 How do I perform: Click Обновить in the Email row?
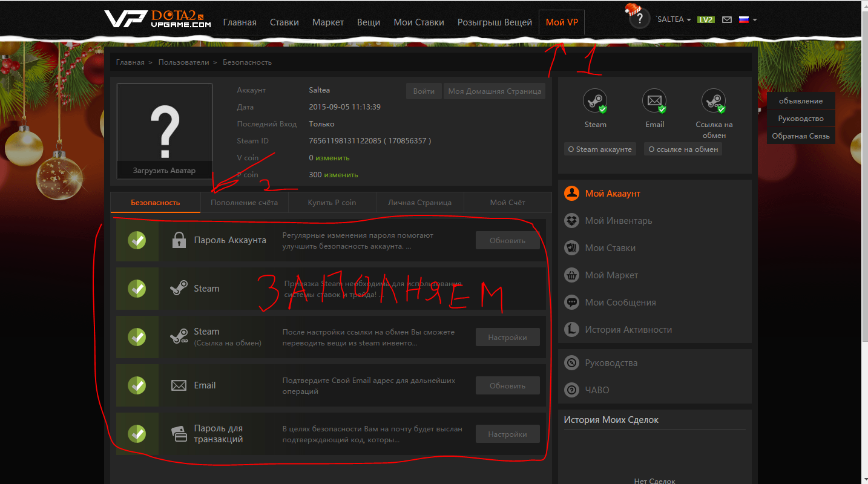tap(507, 385)
